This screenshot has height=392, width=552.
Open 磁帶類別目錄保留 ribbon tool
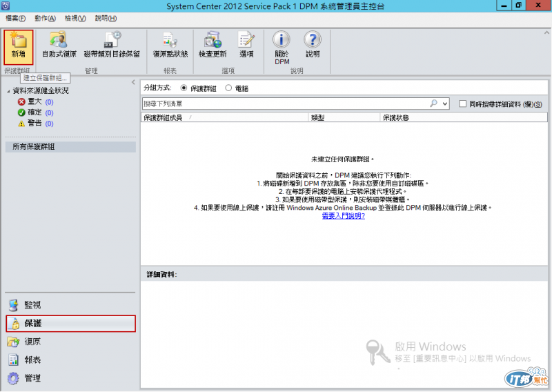coord(112,45)
